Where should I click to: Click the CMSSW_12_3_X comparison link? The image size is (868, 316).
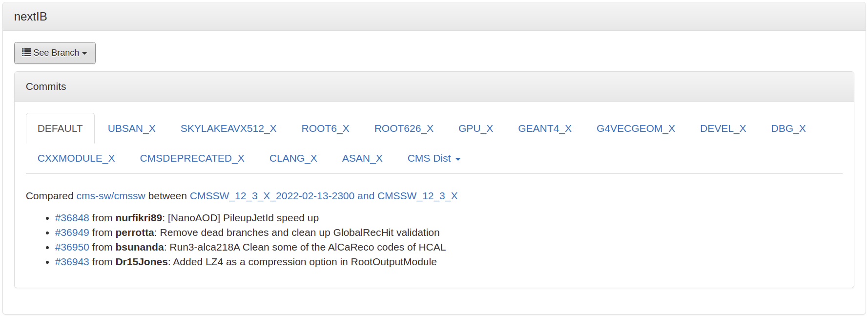[323, 196]
